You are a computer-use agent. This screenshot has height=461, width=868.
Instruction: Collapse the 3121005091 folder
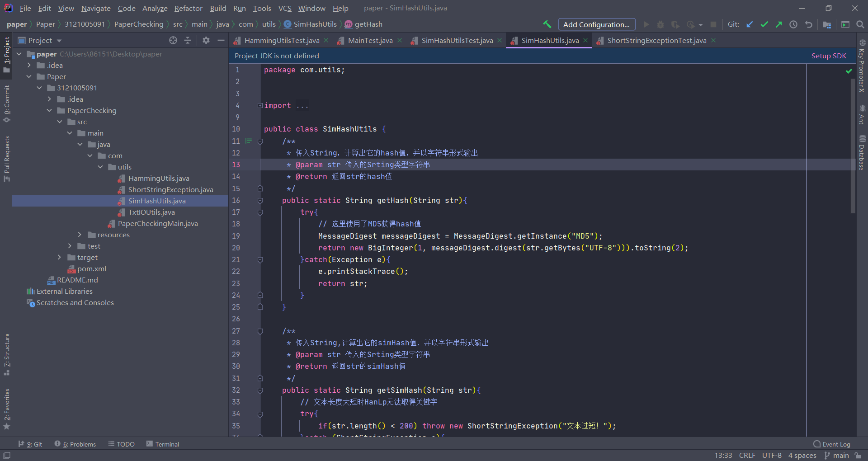40,88
